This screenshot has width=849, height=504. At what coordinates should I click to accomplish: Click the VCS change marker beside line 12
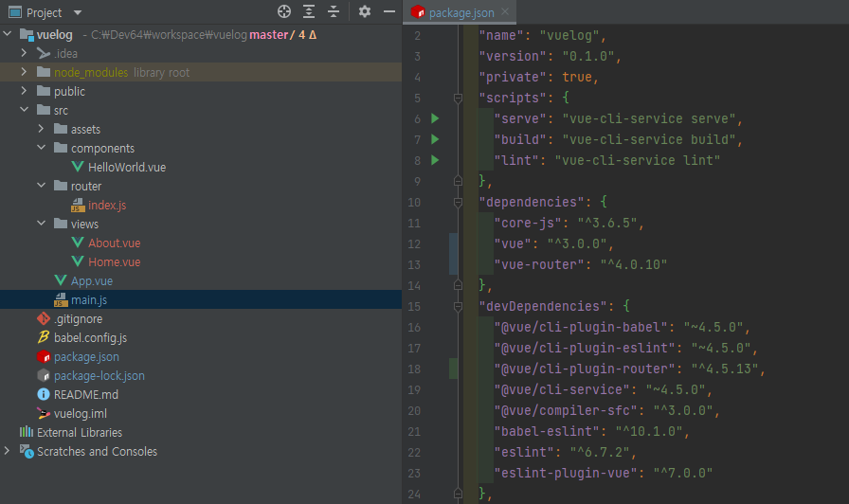pos(453,244)
